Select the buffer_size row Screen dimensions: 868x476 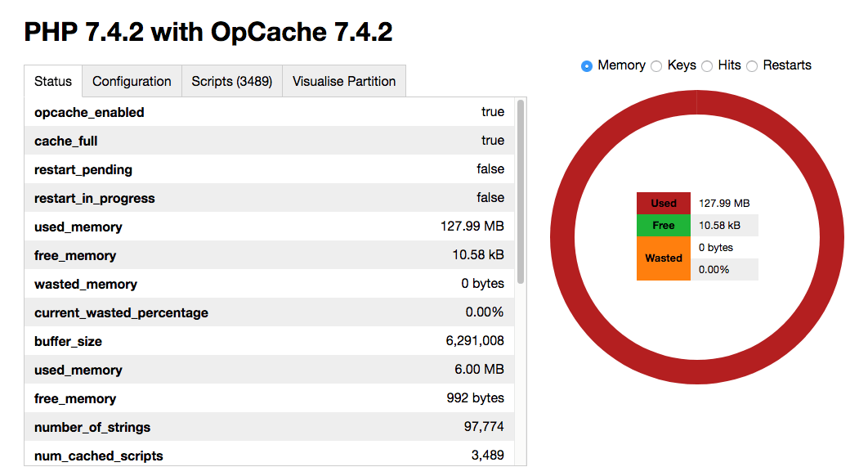269,341
